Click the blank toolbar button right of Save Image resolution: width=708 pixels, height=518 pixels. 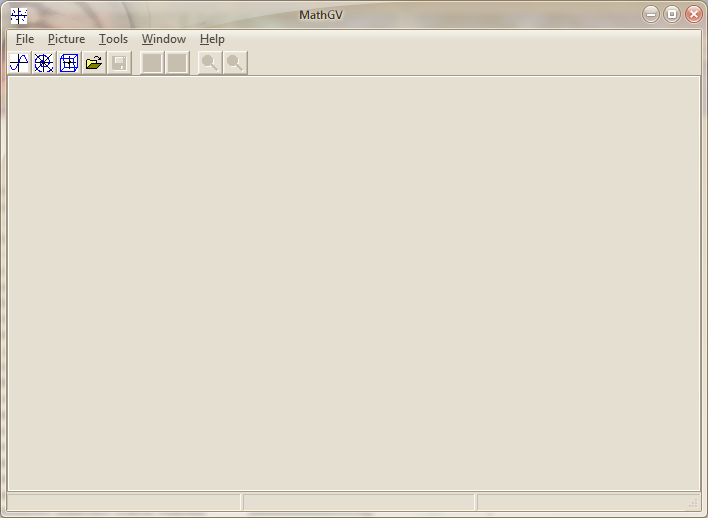tap(152, 63)
